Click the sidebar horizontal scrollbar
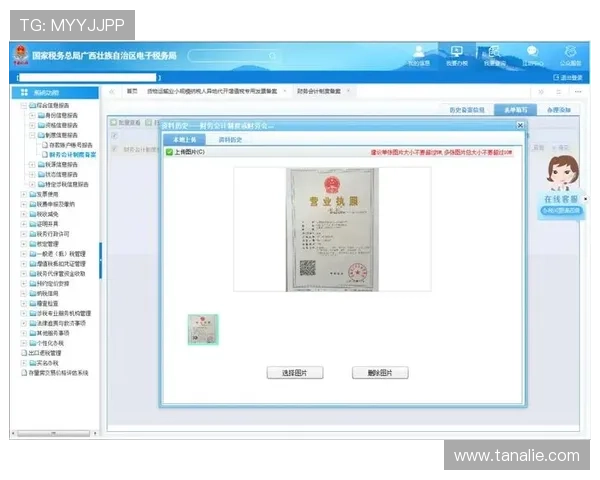 [x=54, y=433]
